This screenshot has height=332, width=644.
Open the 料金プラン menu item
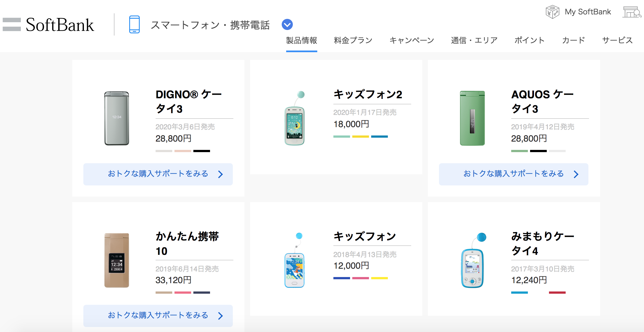353,41
